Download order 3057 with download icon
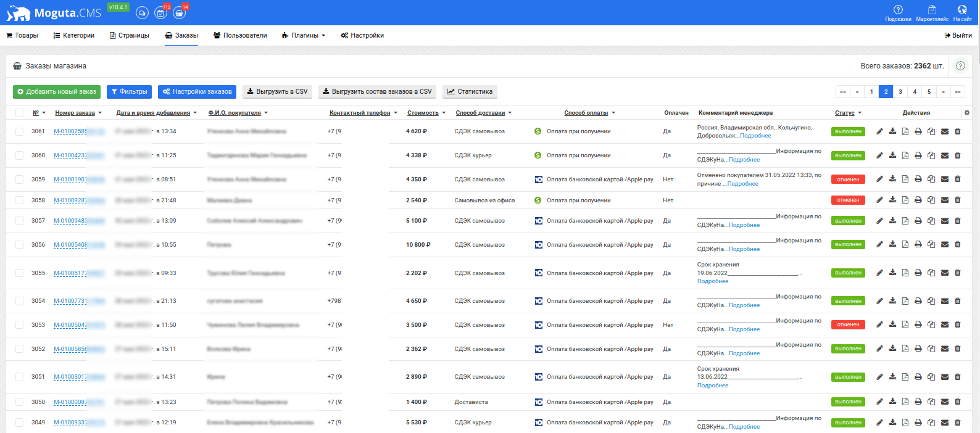980x433 pixels. point(892,221)
